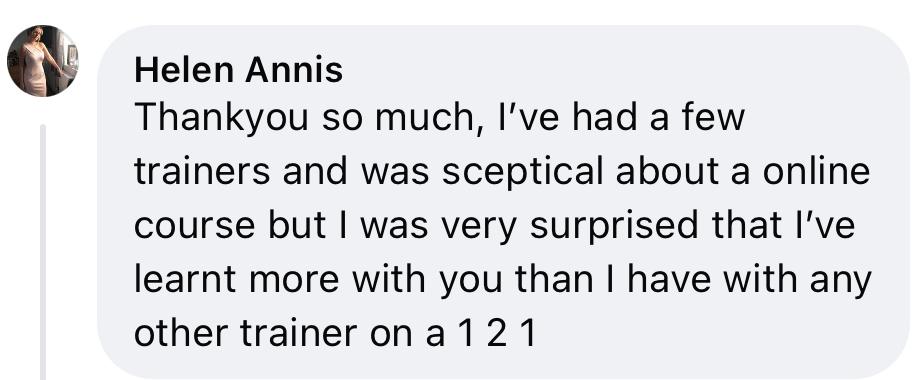Click the word "course" in the comment

195,227
